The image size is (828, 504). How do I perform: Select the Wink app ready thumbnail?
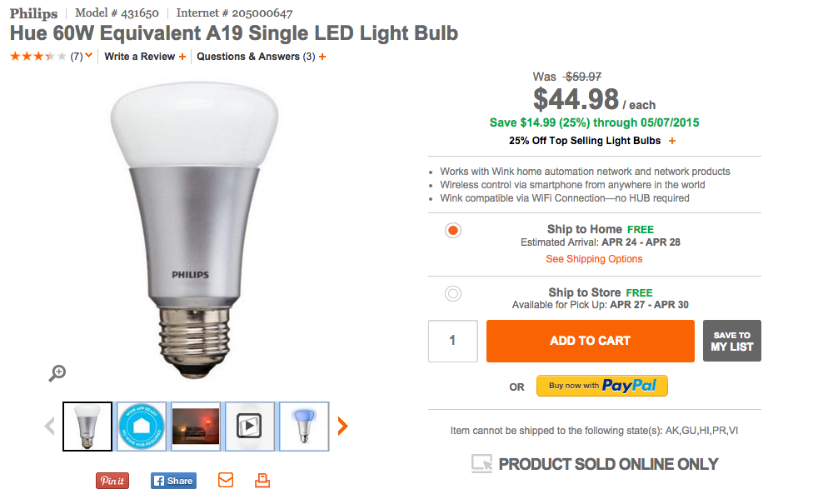[142, 427]
